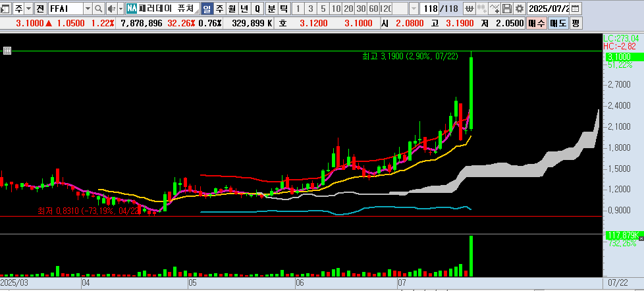This screenshot has height=291, width=644.
Task: Choose the 120 interval button
Action: (x=386, y=8)
